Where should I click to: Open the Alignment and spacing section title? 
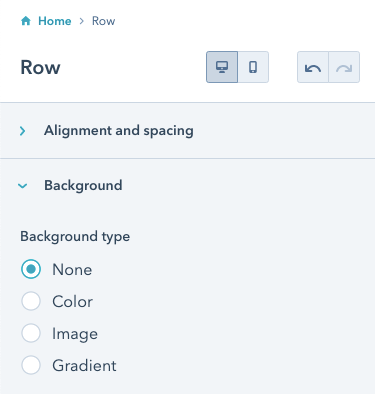[x=119, y=131]
